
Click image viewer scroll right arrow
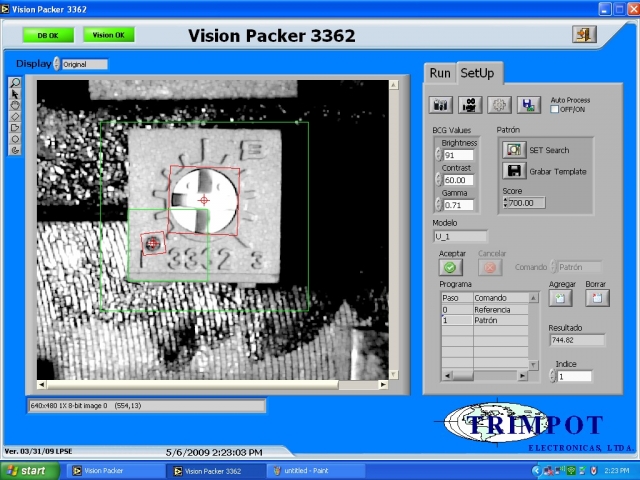coord(383,384)
